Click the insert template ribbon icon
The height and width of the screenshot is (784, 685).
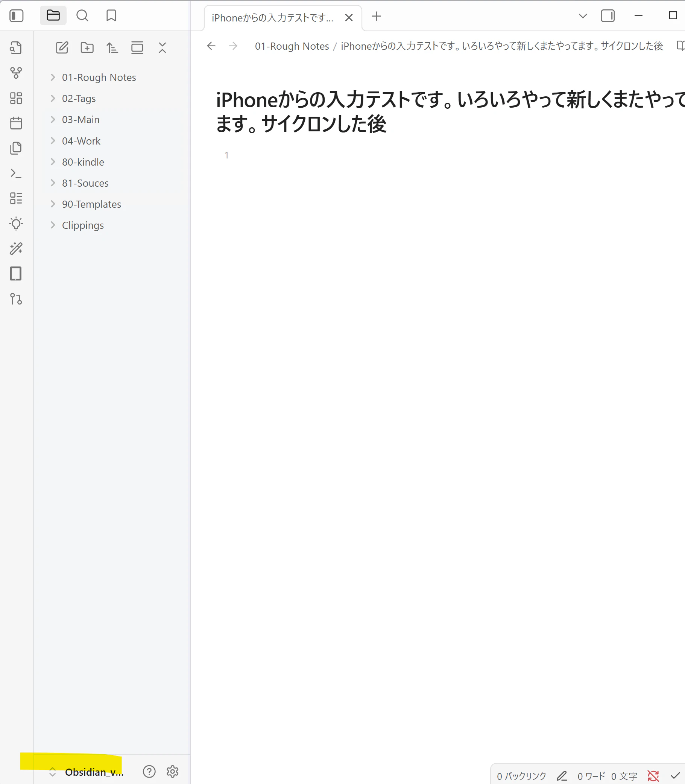point(16,148)
